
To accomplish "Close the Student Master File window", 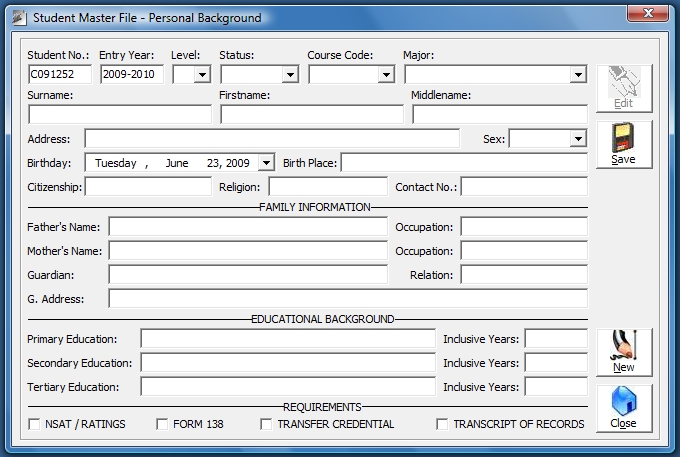I will point(648,13).
